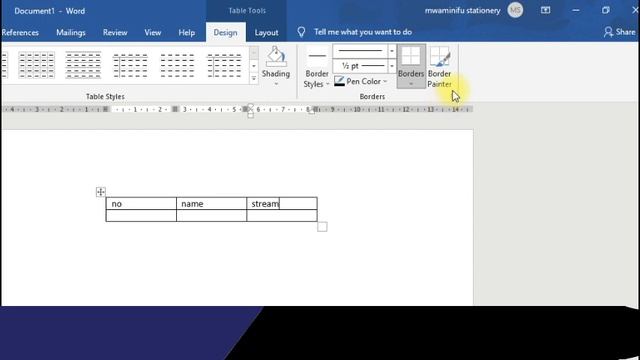
Task: Open the Pen Color dropdown arrow
Action: point(385,81)
